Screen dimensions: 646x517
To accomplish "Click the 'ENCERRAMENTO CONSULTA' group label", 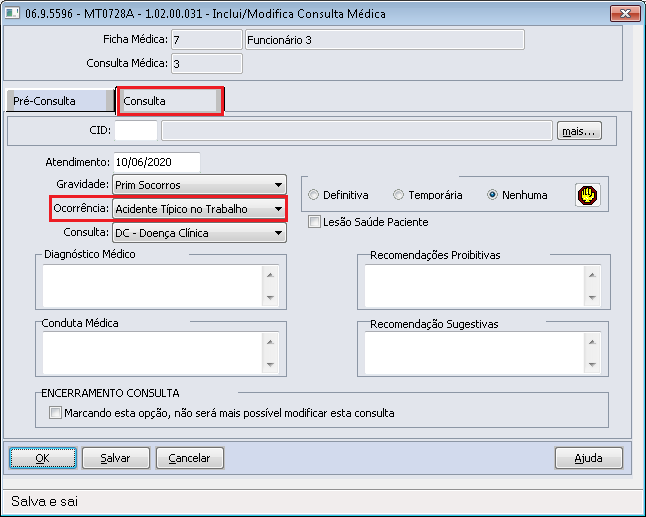I will 110,393.
